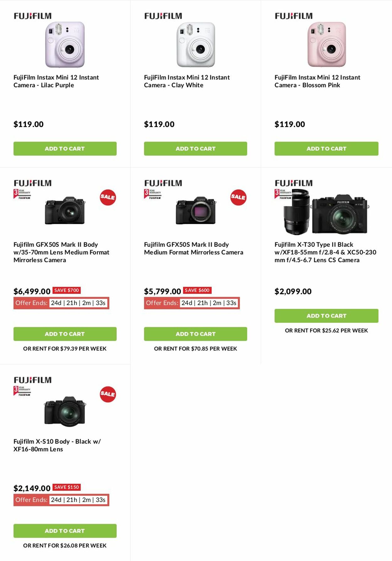Click SALE badge on GFX50S with 35-70mm lens

pos(108,198)
